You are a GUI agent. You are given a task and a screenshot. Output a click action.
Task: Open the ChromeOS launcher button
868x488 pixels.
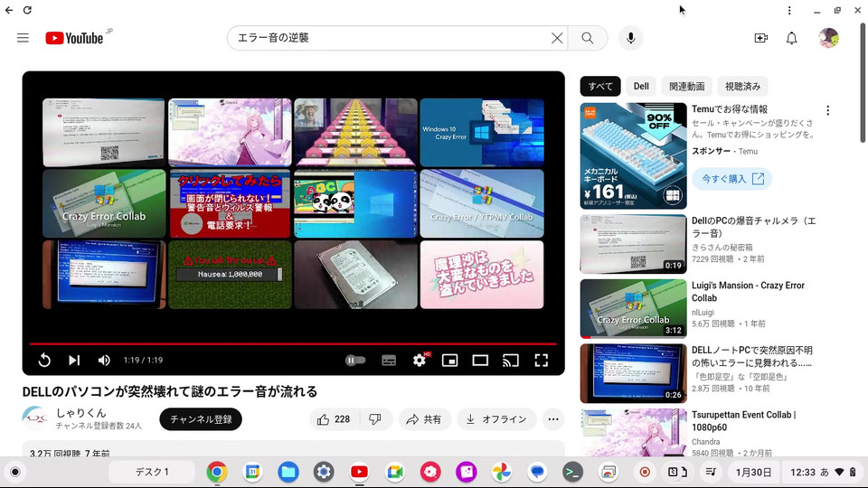click(15, 472)
